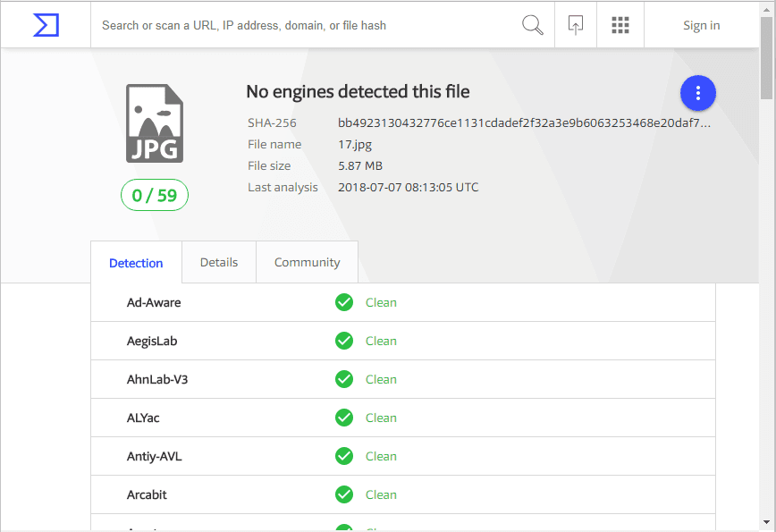Screen dimensions: 776x532
Task: Click the Clean result for AegisLab
Action: click(x=381, y=341)
